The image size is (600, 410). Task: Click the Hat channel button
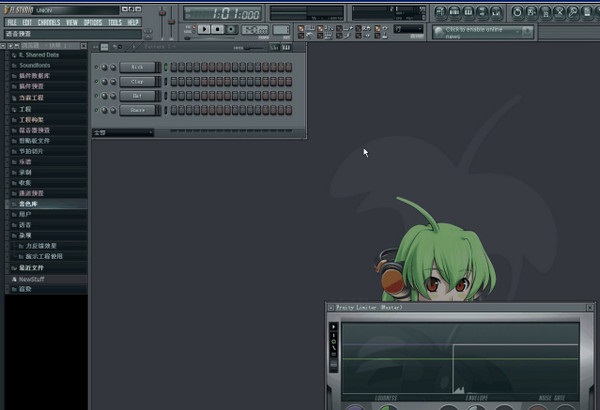point(138,96)
